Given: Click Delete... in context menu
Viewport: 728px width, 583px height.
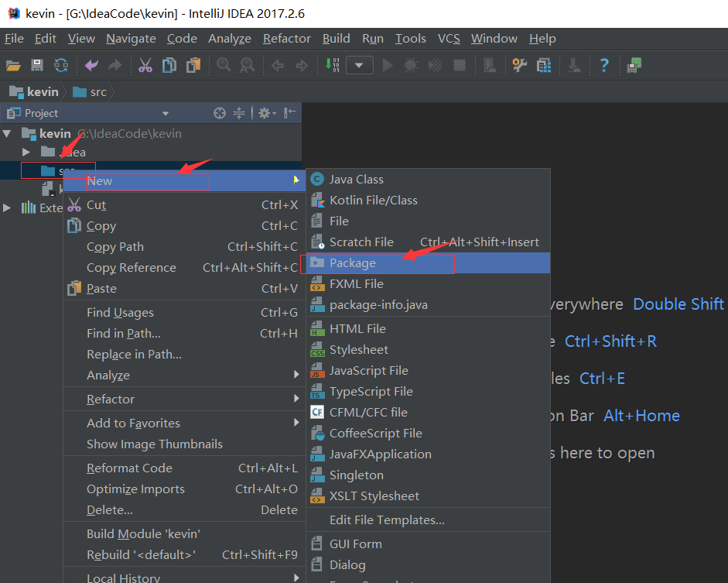Looking at the screenshot, I should tap(184, 510).
